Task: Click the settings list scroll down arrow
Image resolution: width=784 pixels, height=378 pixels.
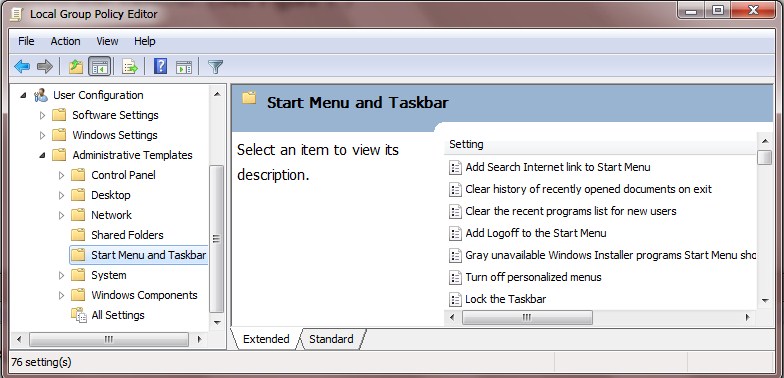Action: point(764,300)
